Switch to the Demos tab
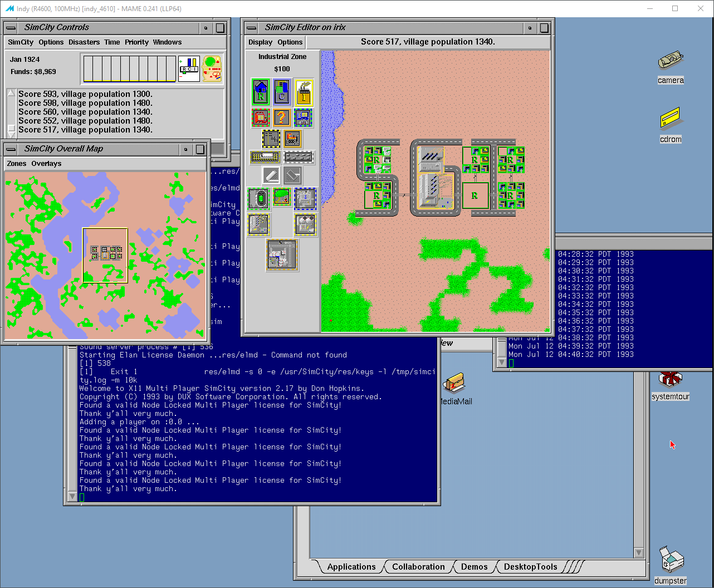This screenshot has height=588, width=714. point(474,567)
